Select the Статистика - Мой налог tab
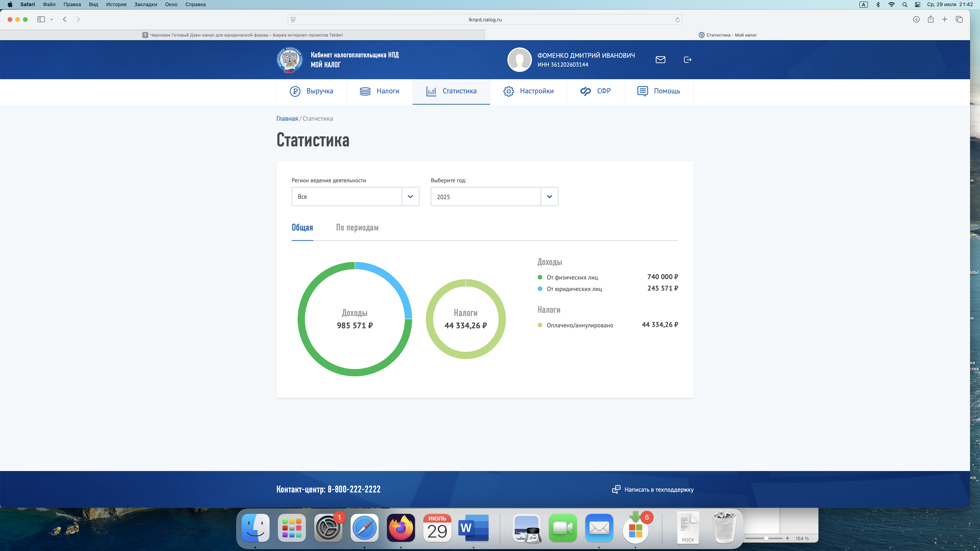 pos(727,35)
